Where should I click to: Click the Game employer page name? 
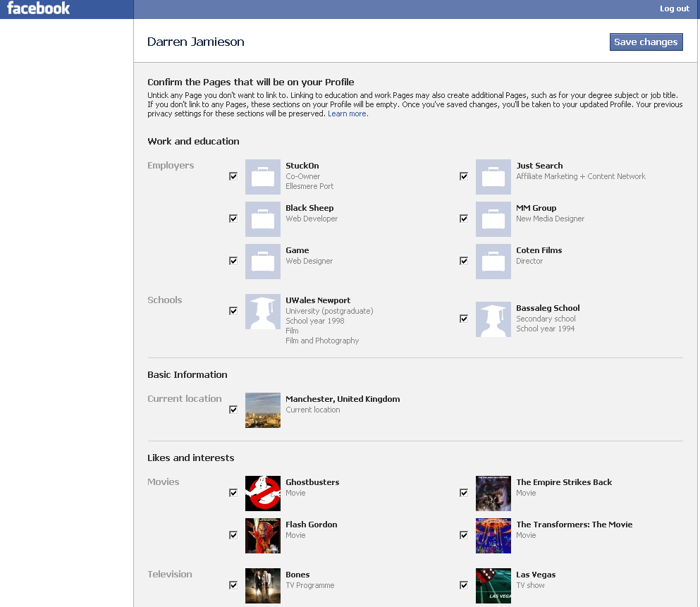pos(297,250)
